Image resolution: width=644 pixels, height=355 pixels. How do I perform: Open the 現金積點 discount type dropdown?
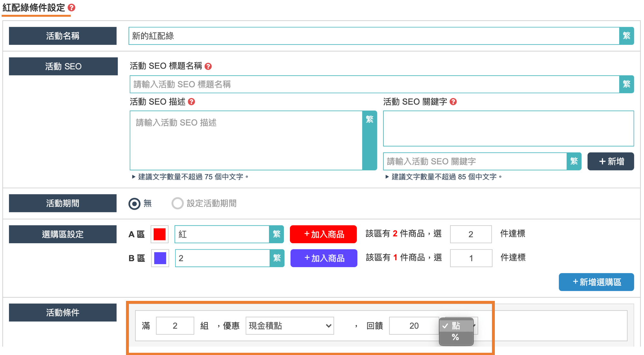290,326
